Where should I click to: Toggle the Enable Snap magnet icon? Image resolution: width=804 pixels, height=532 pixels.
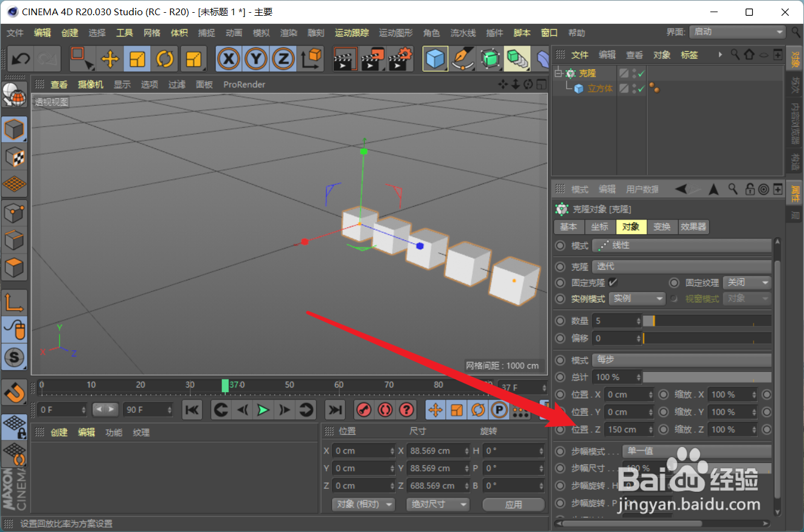tap(14, 393)
